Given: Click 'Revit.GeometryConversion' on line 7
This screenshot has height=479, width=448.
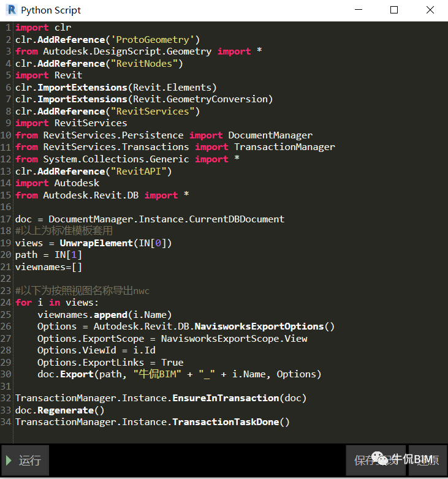Looking at the screenshot, I should pos(200,99).
